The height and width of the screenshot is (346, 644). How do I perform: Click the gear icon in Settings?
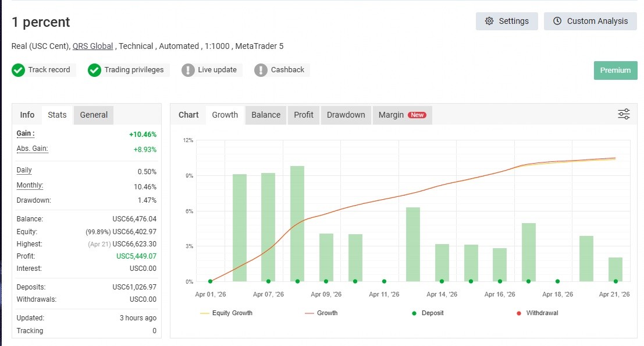(x=489, y=21)
